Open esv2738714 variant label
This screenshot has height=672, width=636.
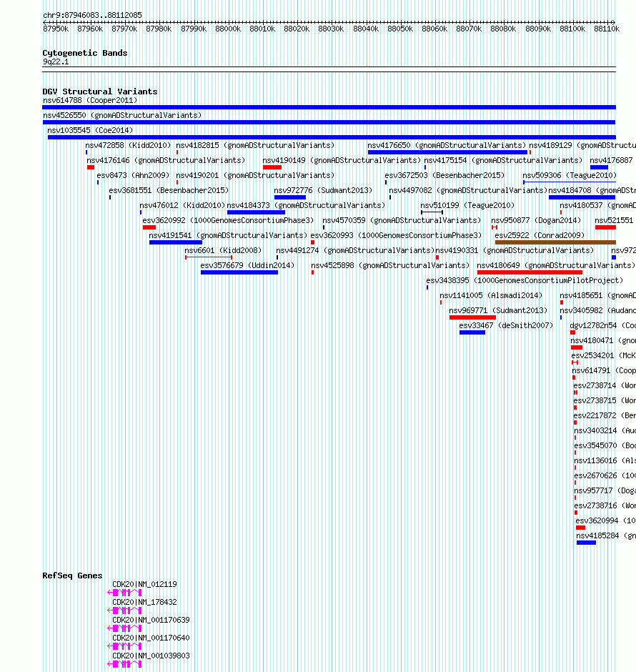coord(605,385)
